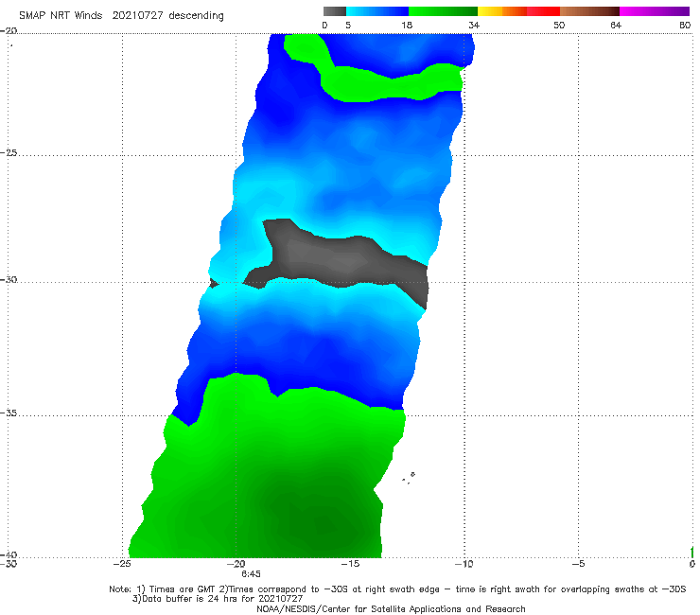This screenshot has height=615, width=700.
Task: Click the color bar label '34'
Action: pos(474,25)
